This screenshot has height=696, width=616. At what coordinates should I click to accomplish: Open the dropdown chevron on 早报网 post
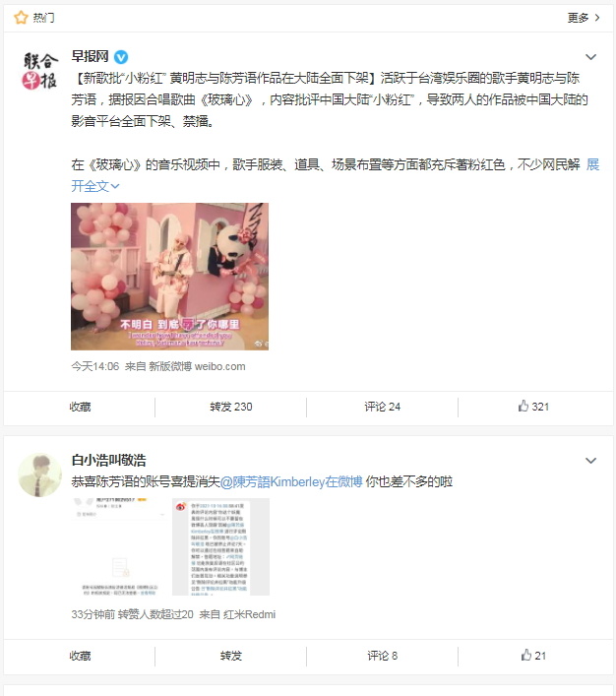[590, 57]
